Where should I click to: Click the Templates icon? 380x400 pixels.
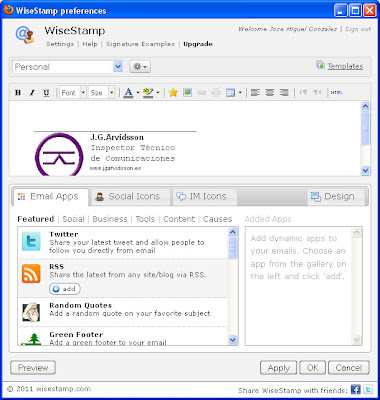[320, 65]
